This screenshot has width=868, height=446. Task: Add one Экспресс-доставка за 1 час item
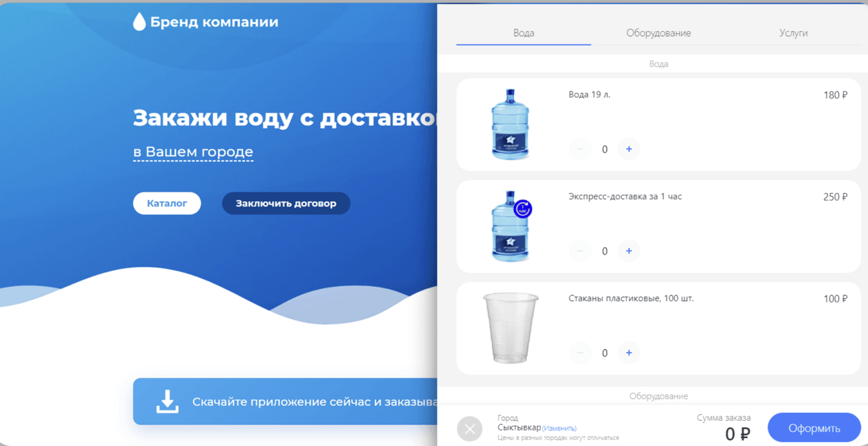pyautogui.click(x=629, y=251)
